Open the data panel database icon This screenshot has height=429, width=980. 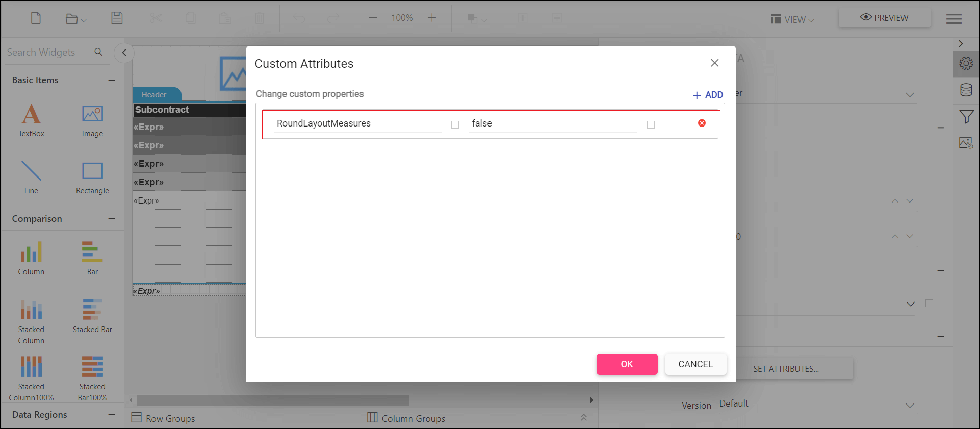pos(966,90)
